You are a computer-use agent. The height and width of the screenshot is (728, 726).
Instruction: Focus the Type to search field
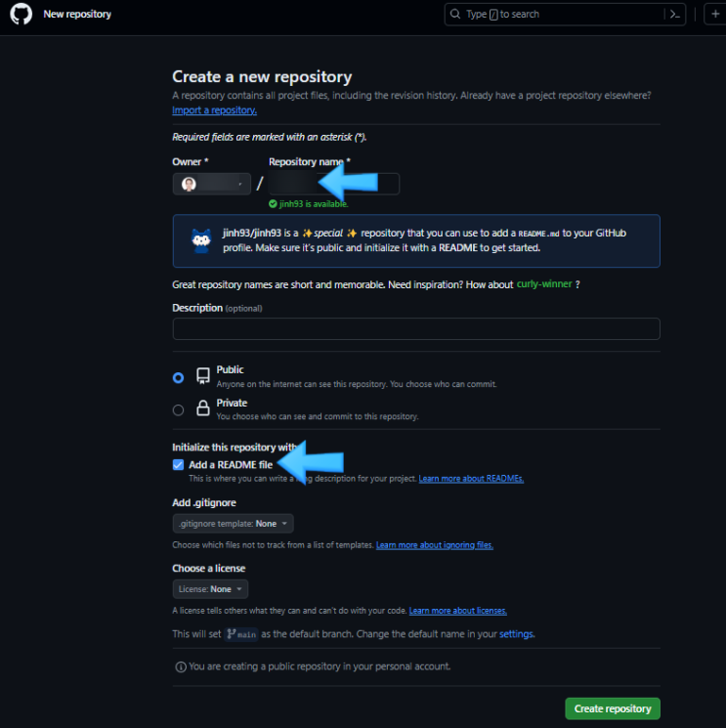tap(565, 15)
